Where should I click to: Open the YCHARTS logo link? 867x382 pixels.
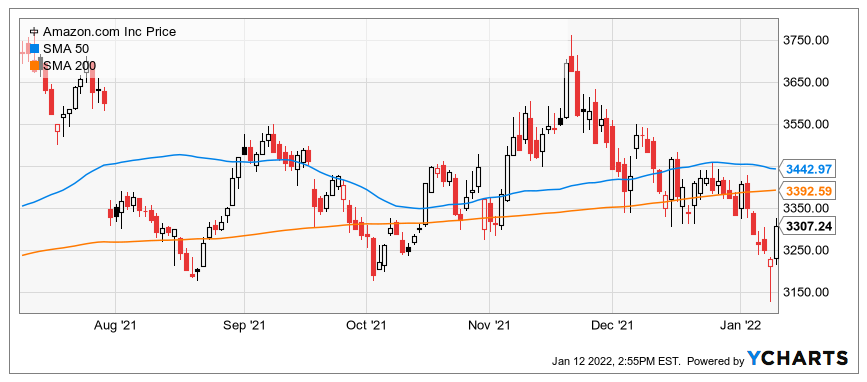tap(797, 359)
